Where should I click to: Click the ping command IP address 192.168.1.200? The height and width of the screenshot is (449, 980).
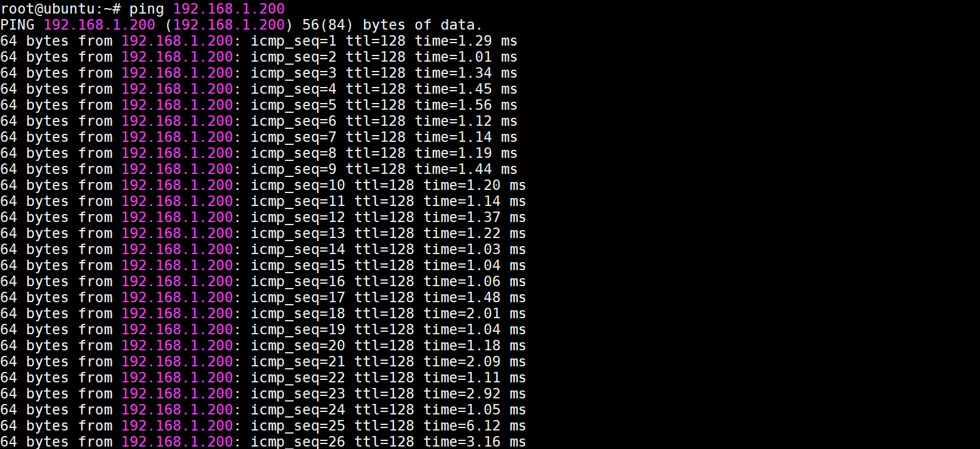pos(229,9)
